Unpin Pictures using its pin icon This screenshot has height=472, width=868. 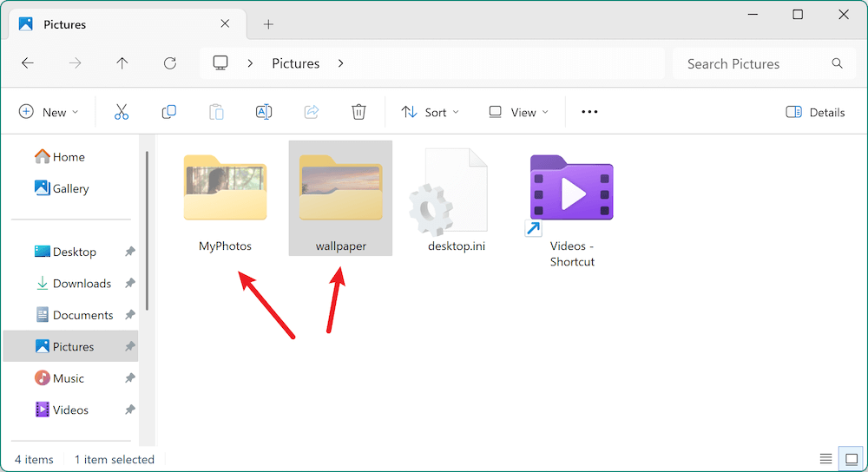point(129,346)
